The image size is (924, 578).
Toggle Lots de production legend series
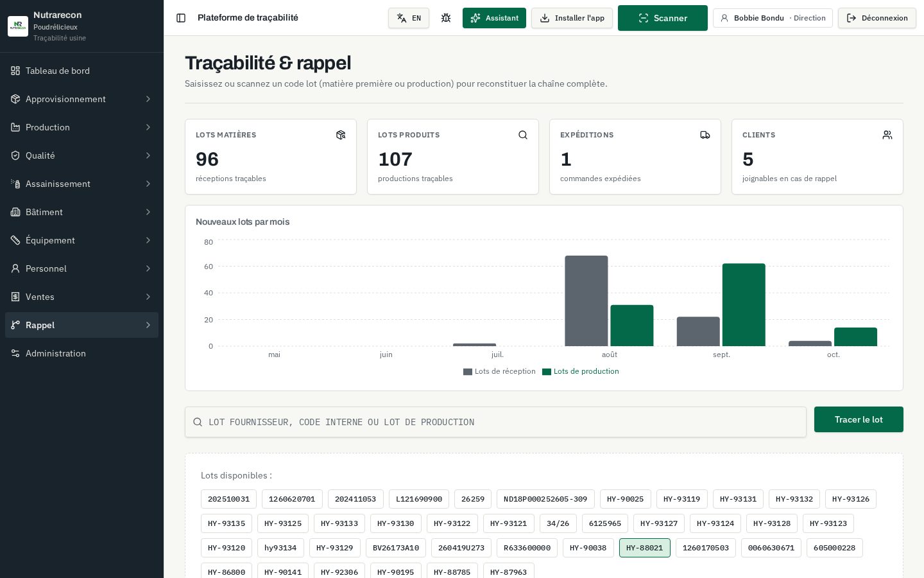(581, 371)
